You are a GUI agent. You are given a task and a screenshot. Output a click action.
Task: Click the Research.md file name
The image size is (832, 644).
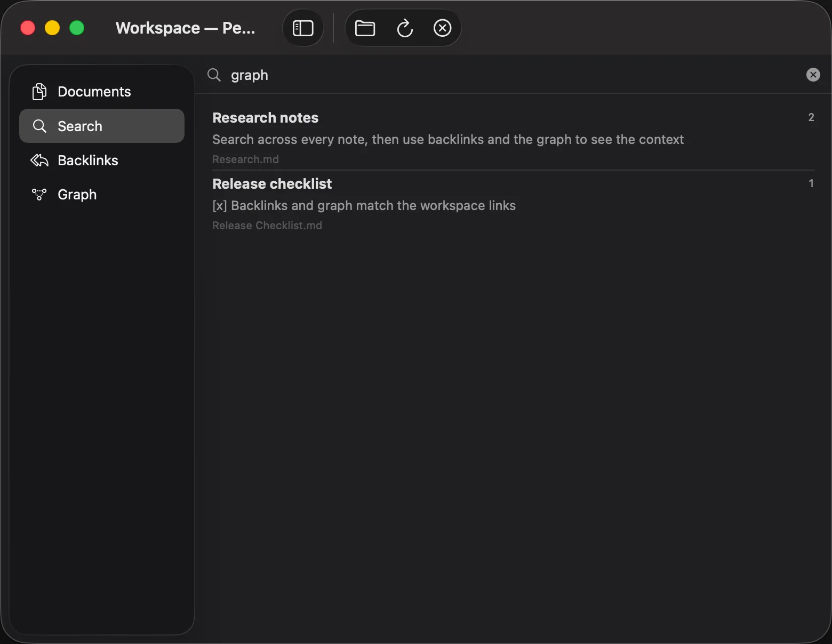point(245,159)
